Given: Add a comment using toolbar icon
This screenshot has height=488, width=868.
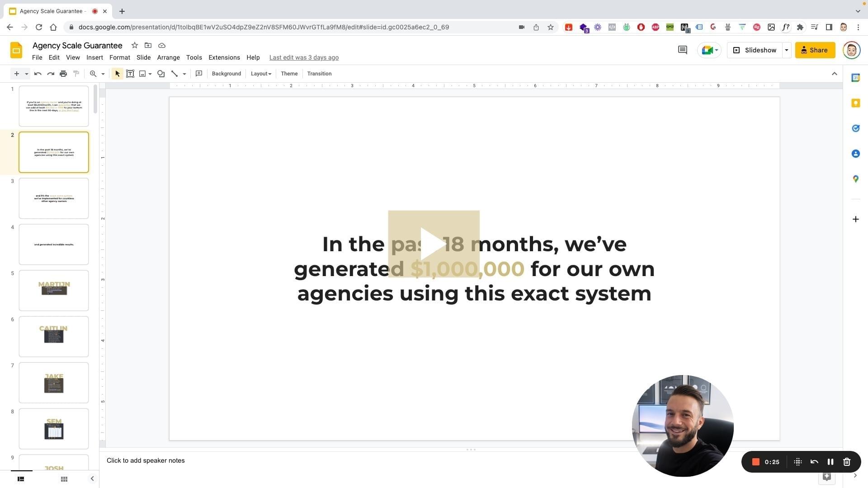Looking at the screenshot, I should click(x=199, y=74).
